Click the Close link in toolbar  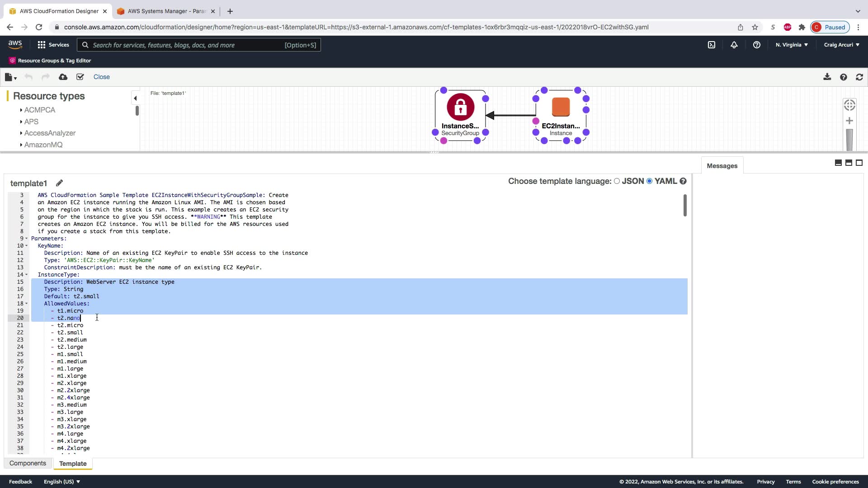point(101,77)
